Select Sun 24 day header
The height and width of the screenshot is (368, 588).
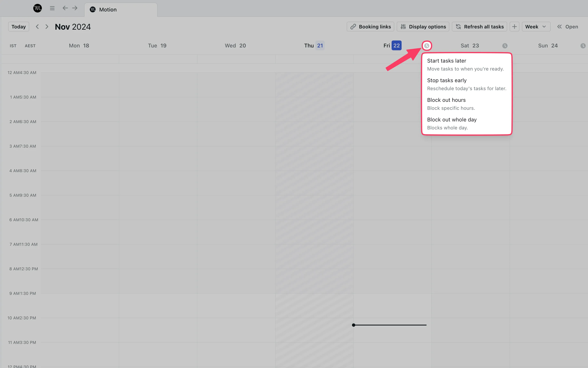pos(548,46)
